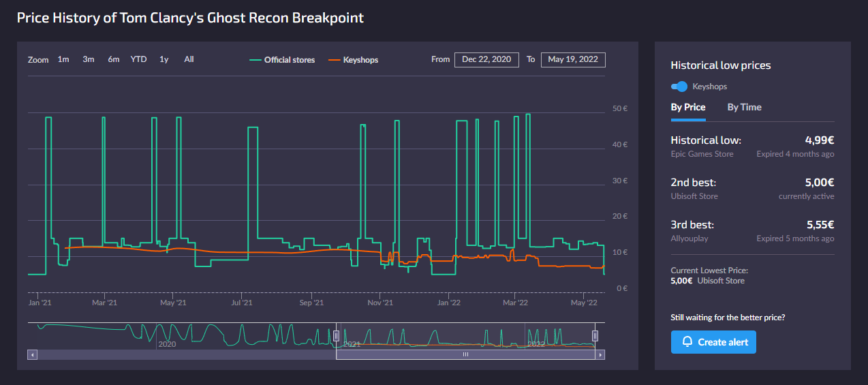Viewport: 868px width, 385px height.
Task: Grab the left navigator range handle
Action: (x=336, y=336)
